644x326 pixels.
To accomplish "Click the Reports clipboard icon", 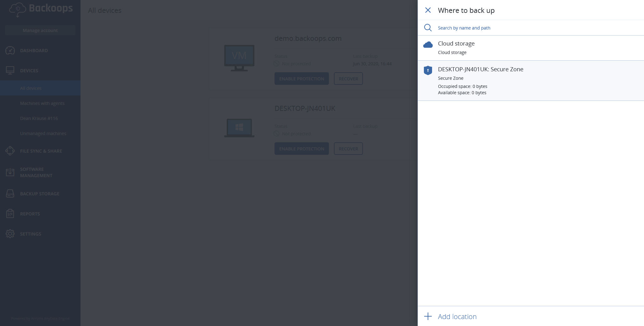I will [x=10, y=214].
